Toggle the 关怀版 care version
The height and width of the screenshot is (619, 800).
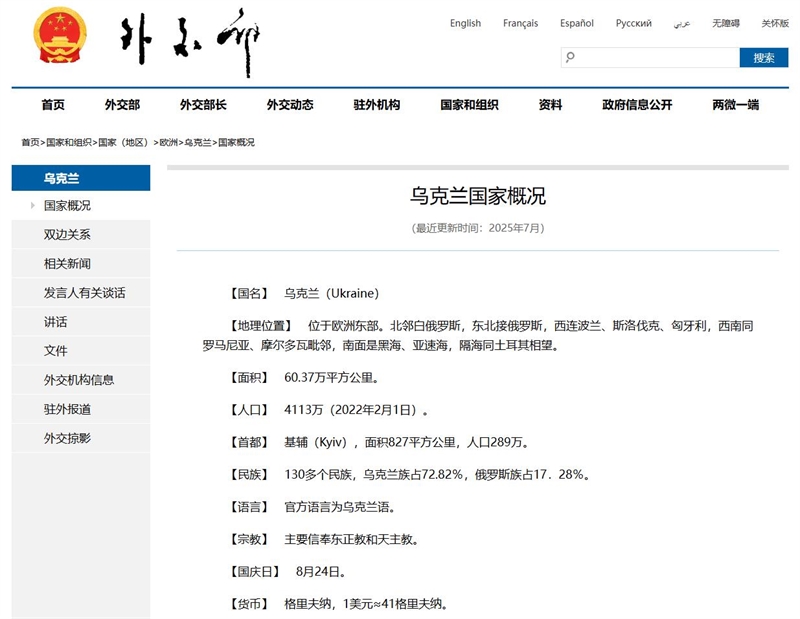775,23
